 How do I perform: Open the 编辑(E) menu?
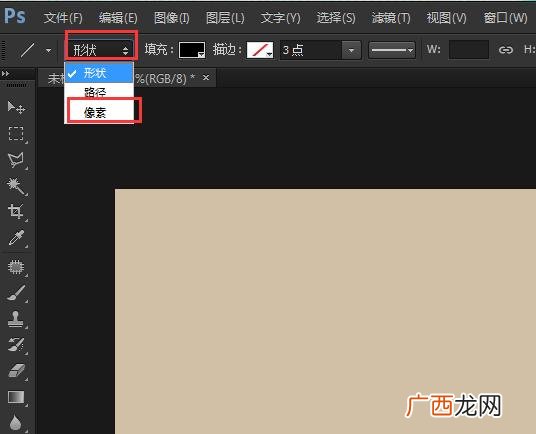118,18
